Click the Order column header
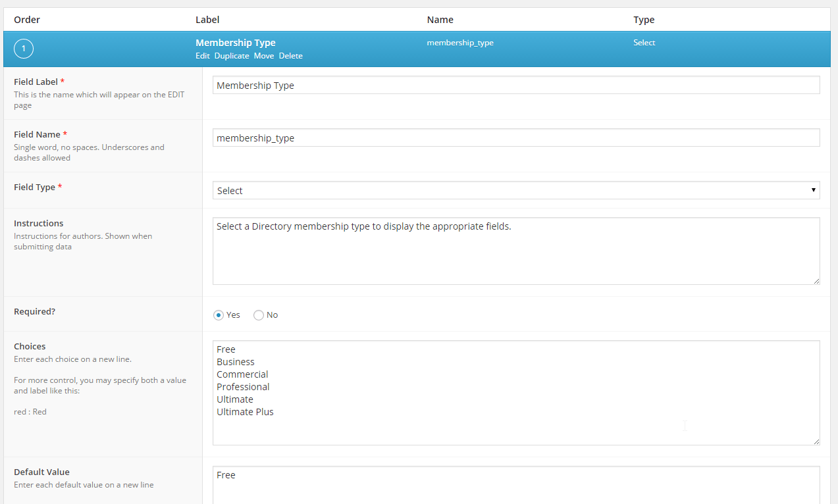Viewport: 838px width, 504px height. [26, 19]
